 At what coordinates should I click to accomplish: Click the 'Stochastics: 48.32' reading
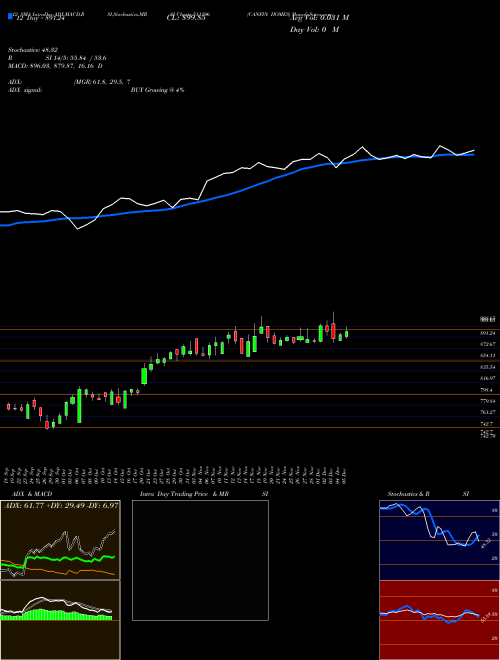pyautogui.click(x=32, y=49)
